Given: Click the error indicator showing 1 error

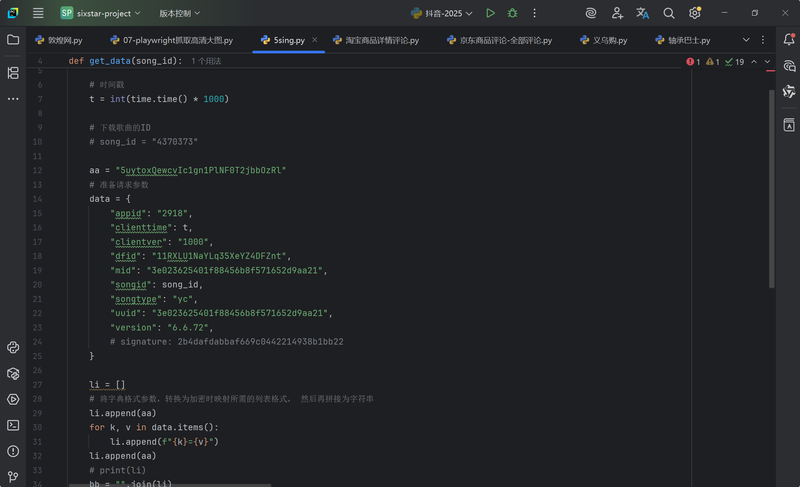Looking at the screenshot, I should tap(693, 62).
